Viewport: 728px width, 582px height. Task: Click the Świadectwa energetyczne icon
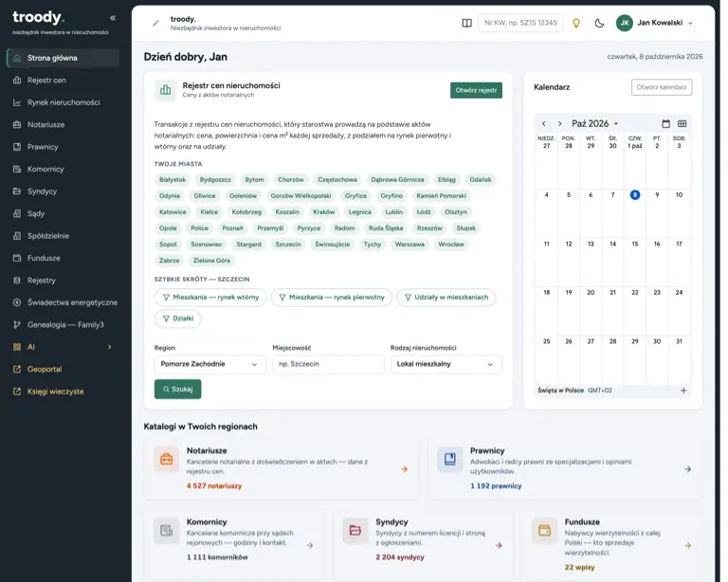point(17,302)
